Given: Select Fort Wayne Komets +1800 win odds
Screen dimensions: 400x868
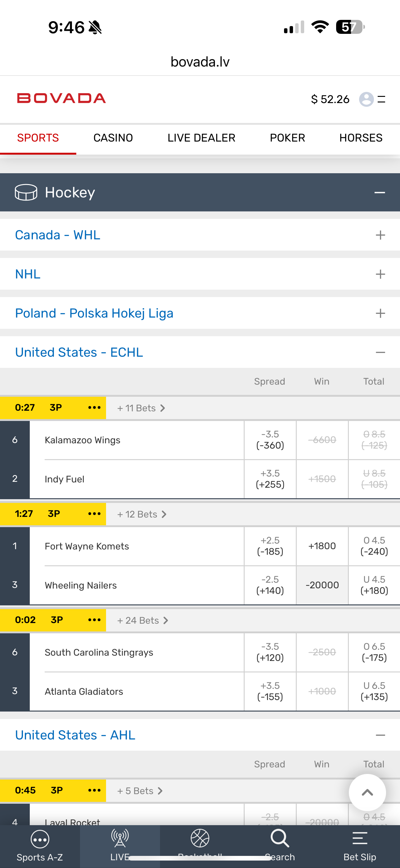Looking at the screenshot, I should (x=322, y=546).
